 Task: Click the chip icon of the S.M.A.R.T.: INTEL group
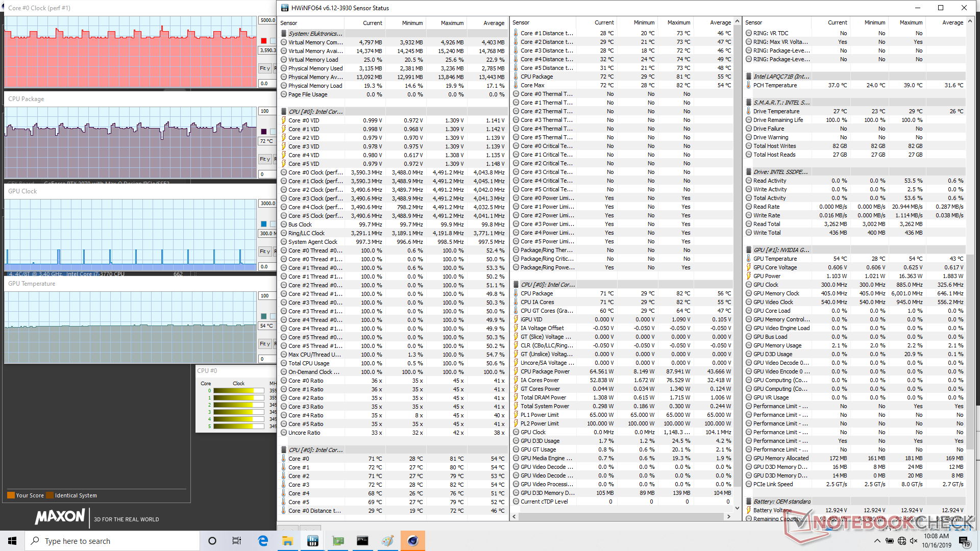coord(749,103)
